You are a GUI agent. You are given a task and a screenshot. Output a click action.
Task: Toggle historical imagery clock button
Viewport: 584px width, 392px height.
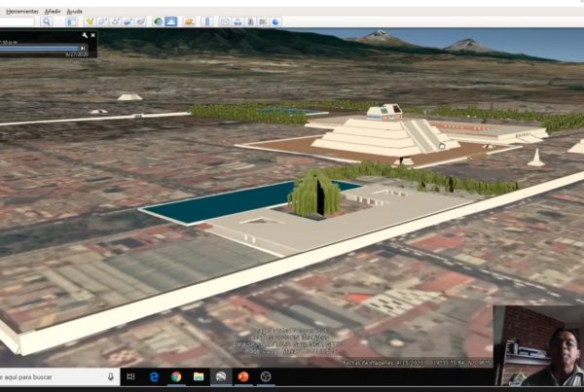pos(158,20)
